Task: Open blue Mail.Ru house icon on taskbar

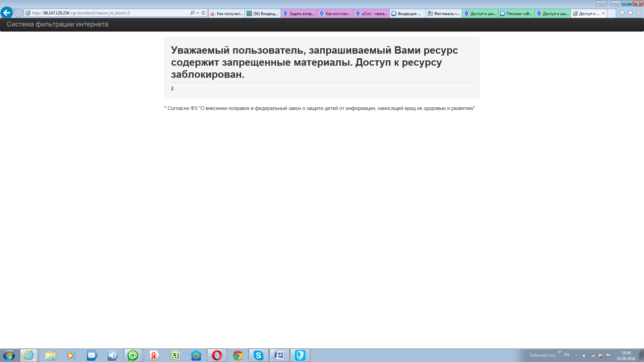Action: click(x=196, y=355)
